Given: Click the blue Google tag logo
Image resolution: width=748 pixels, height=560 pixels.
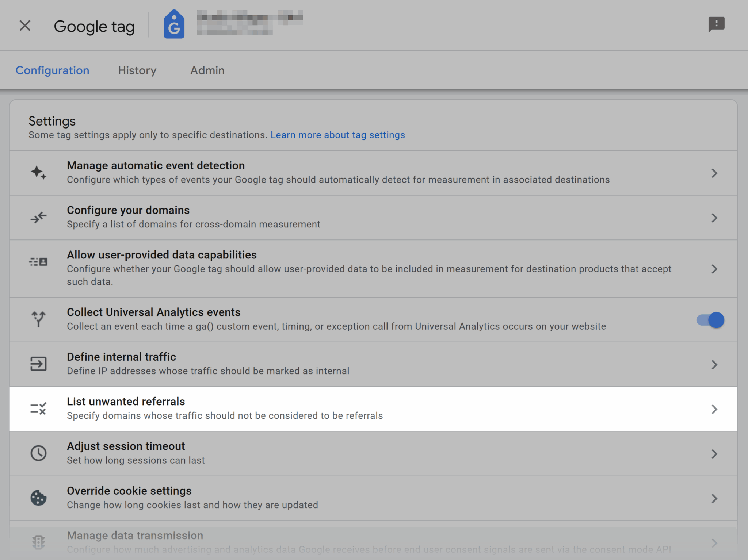Looking at the screenshot, I should (x=174, y=24).
